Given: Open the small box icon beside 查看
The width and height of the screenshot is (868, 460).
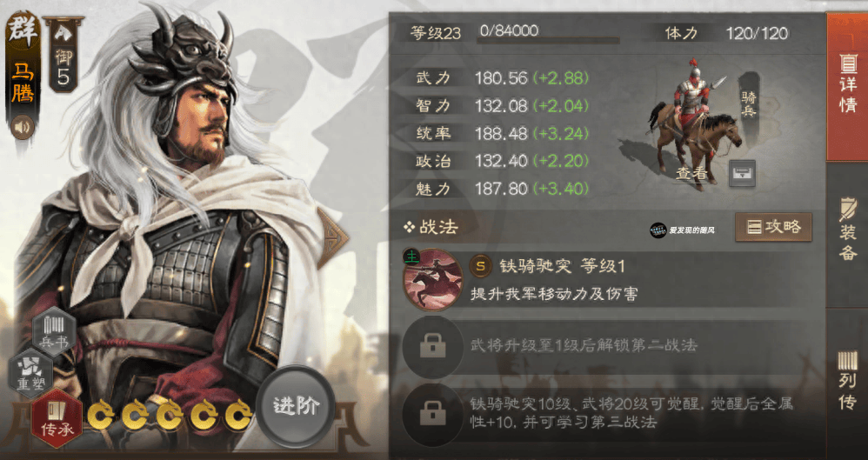Looking at the screenshot, I should tap(742, 173).
